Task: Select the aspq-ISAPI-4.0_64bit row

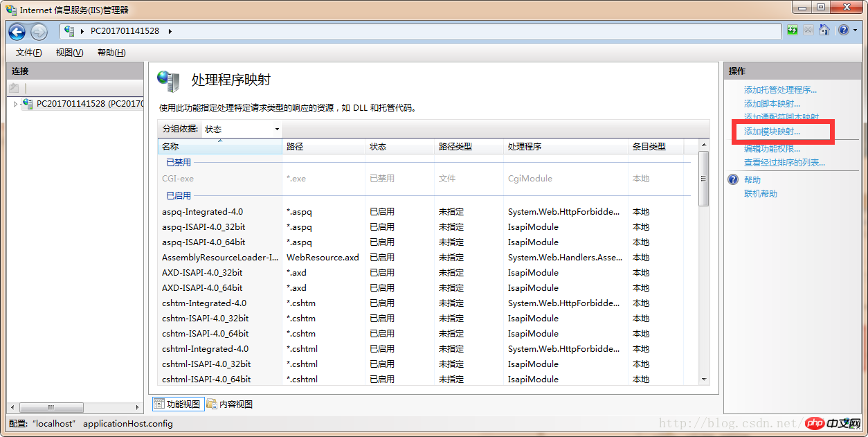Action: pos(427,242)
